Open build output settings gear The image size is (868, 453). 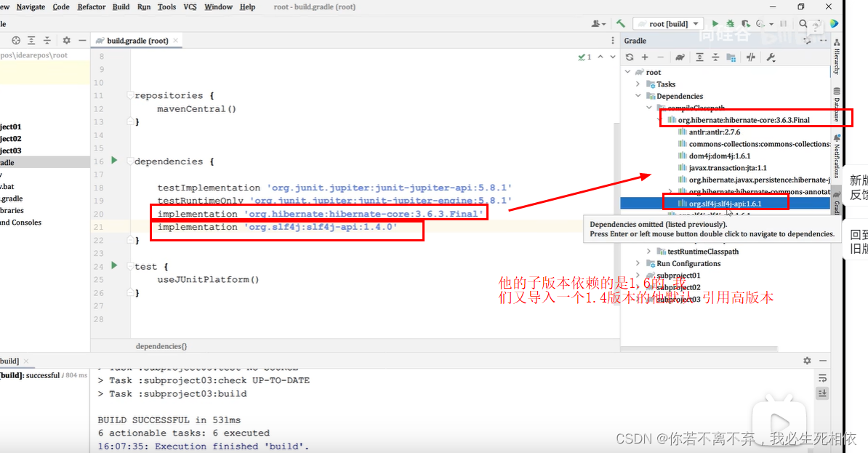pos(807,361)
